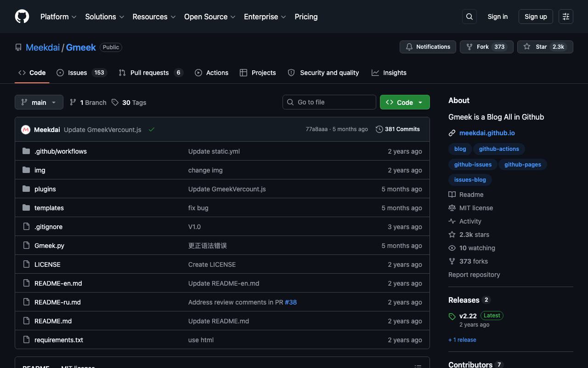
Task: Click the eye icon beside 10 watching
Action: coord(452,248)
